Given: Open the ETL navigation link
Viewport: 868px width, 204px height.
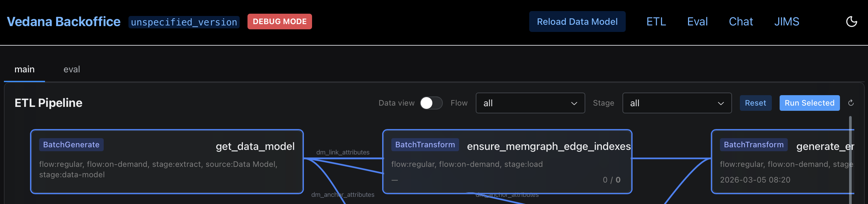Looking at the screenshot, I should coord(656,22).
